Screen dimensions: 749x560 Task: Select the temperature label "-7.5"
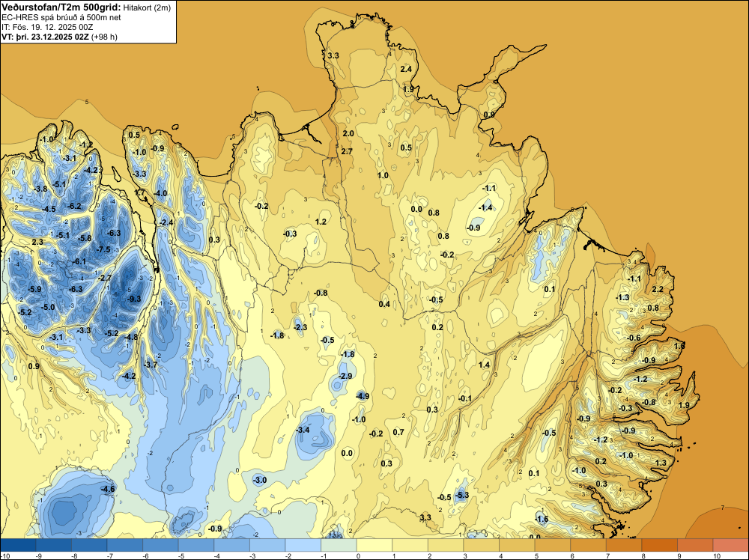pyautogui.click(x=103, y=250)
